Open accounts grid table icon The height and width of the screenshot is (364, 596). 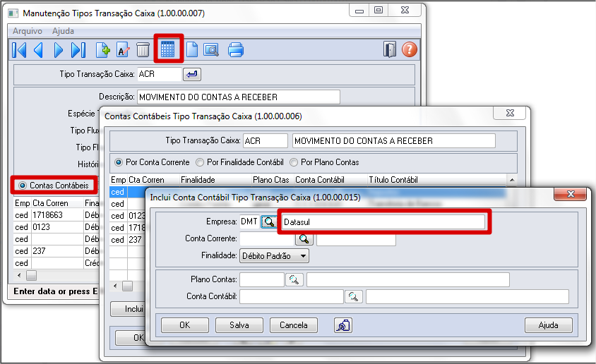167,49
